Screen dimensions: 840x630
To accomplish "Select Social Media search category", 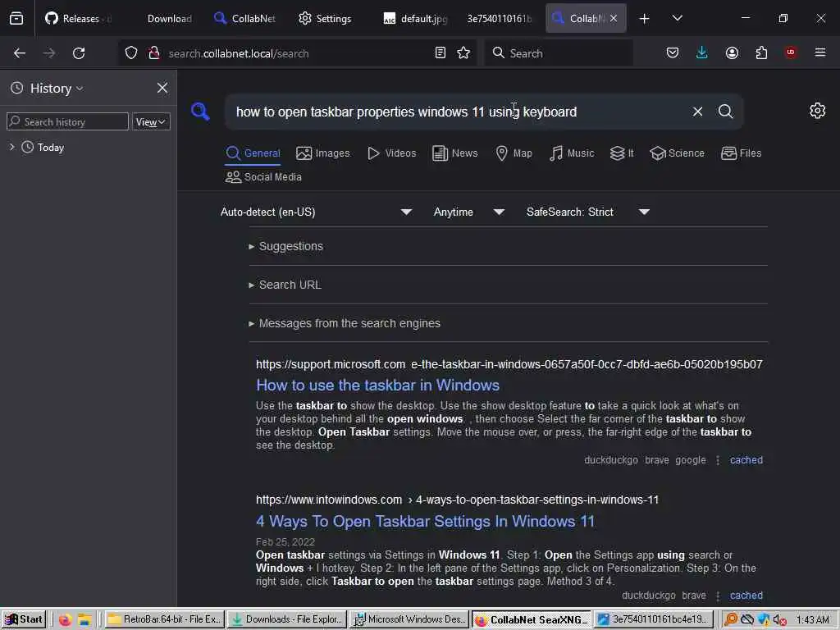I will (x=263, y=177).
